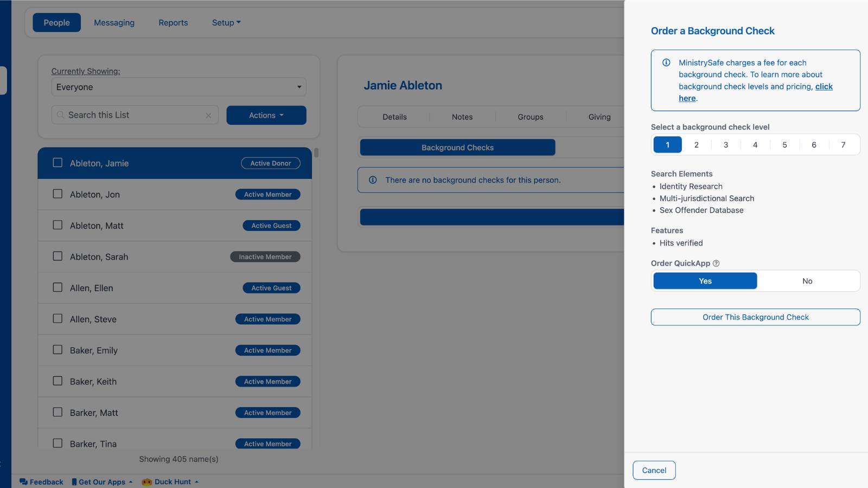The height and width of the screenshot is (488, 868).
Task: Switch to the Notes tab
Action: coord(462,117)
